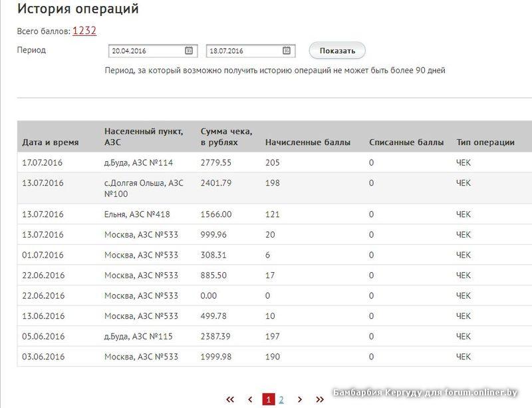
Task: Open the total points link 1232
Action: click(x=84, y=31)
